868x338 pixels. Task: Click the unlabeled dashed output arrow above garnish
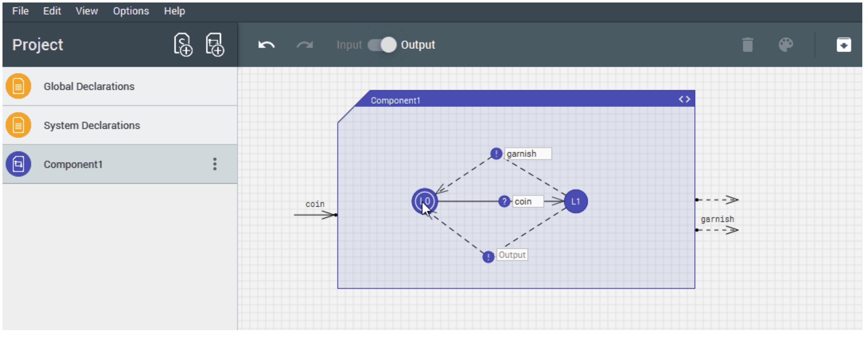[717, 200]
